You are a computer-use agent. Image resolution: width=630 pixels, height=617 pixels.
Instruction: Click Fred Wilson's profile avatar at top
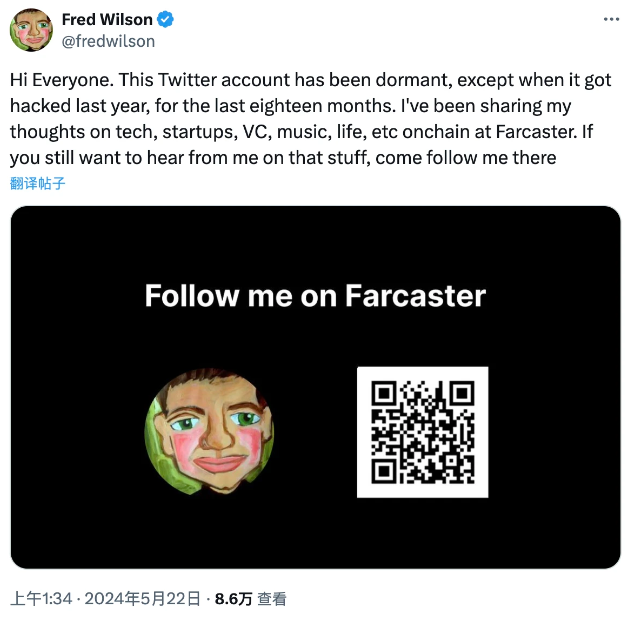pos(31,30)
